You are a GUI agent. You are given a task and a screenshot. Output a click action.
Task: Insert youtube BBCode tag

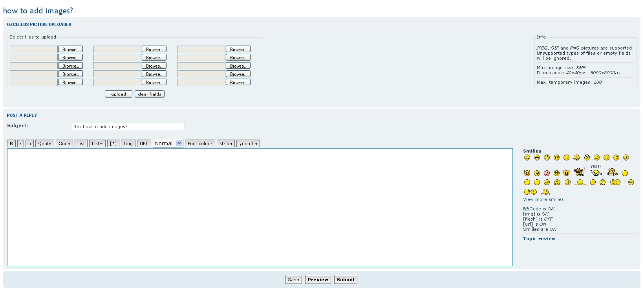248,144
